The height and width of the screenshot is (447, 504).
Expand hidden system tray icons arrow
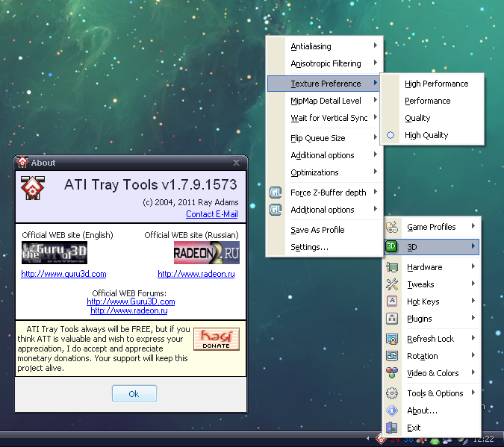368,438
